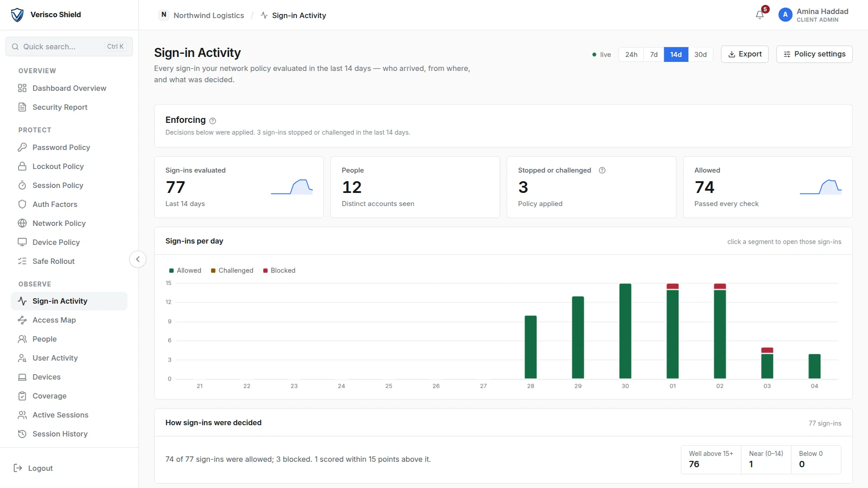868x488 pixels.
Task: Click the Export button
Action: point(745,54)
